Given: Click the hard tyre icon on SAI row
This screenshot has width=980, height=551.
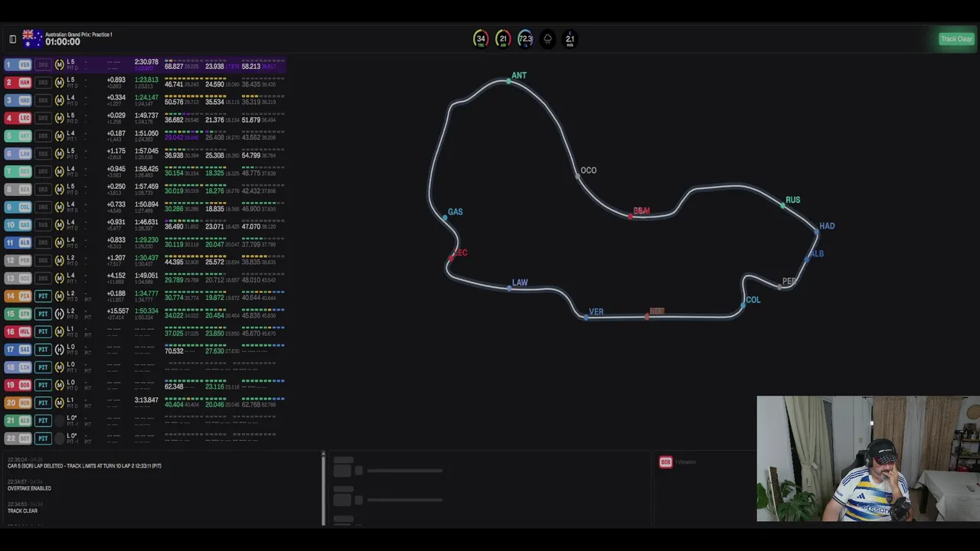Looking at the screenshot, I should [59, 350].
